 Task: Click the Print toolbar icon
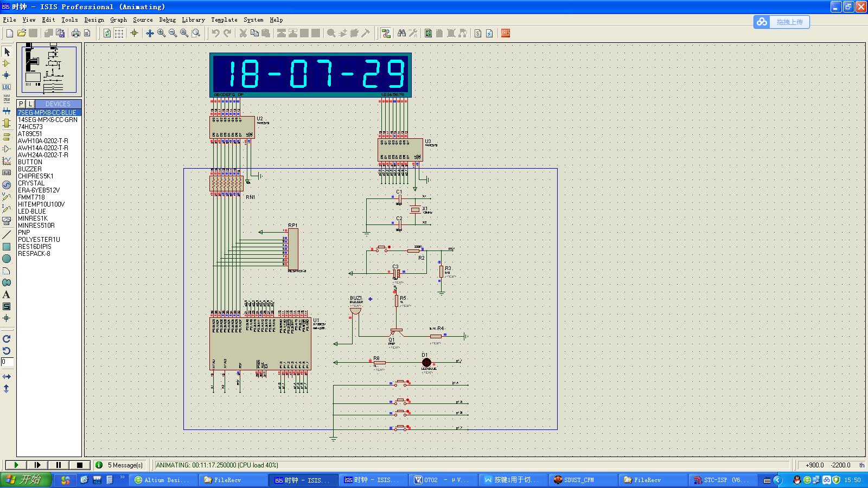(x=76, y=33)
